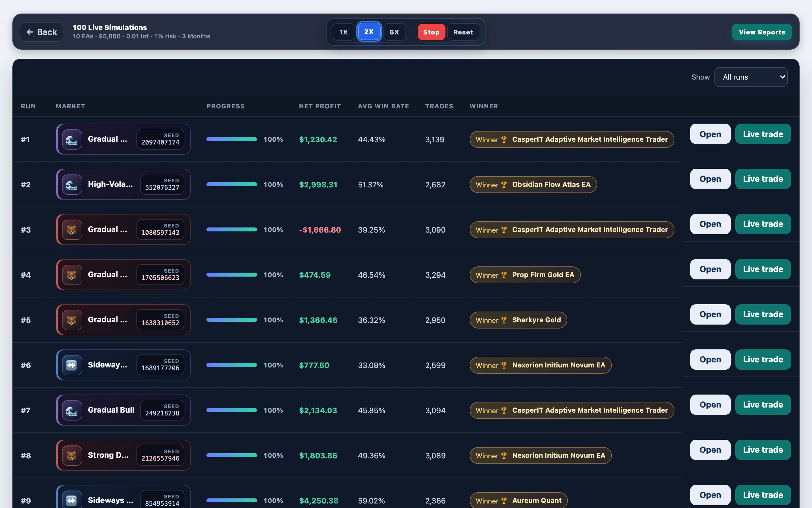The width and height of the screenshot is (812, 508).
Task: Click the trophy icon for Sharkyra Gold
Action: click(x=504, y=320)
